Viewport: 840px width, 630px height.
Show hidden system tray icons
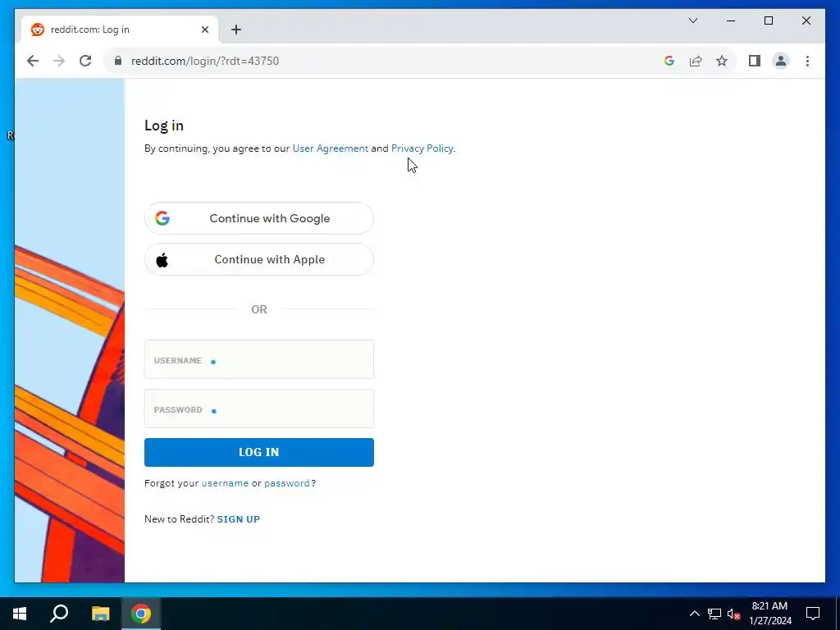pyautogui.click(x=694, y=614)
